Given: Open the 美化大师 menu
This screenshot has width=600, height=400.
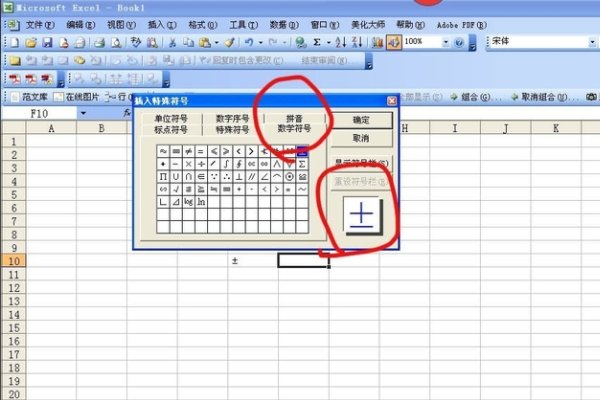Looking at the screenshot, I should point(368,25).
